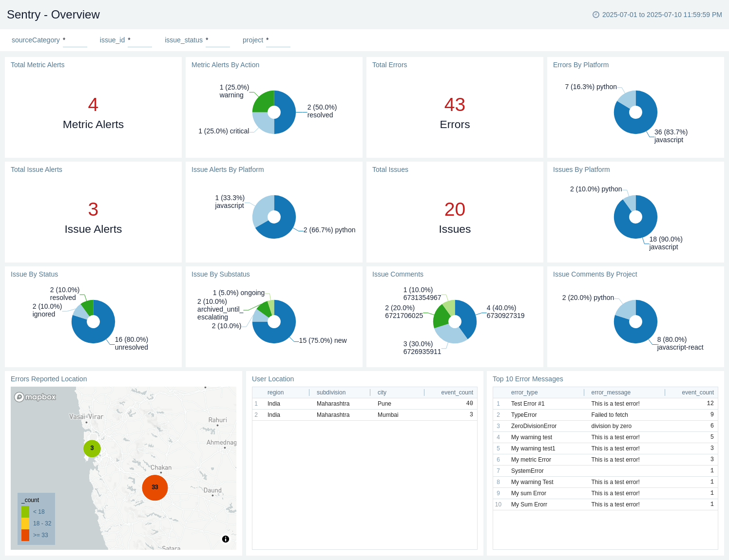
Task: Open the Errors By Platform panel title
Action: 581,65
